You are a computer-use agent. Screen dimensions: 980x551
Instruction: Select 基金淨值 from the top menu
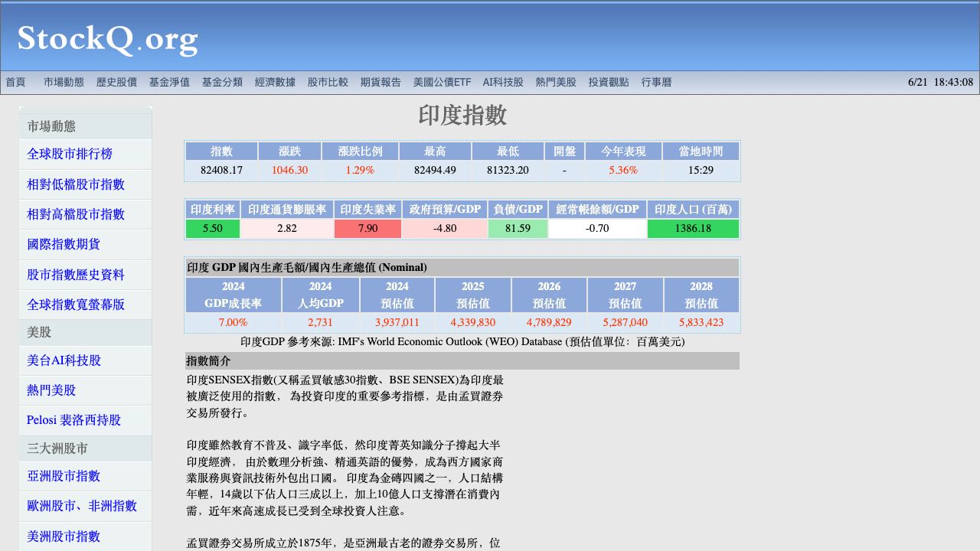tap(169, 83)
